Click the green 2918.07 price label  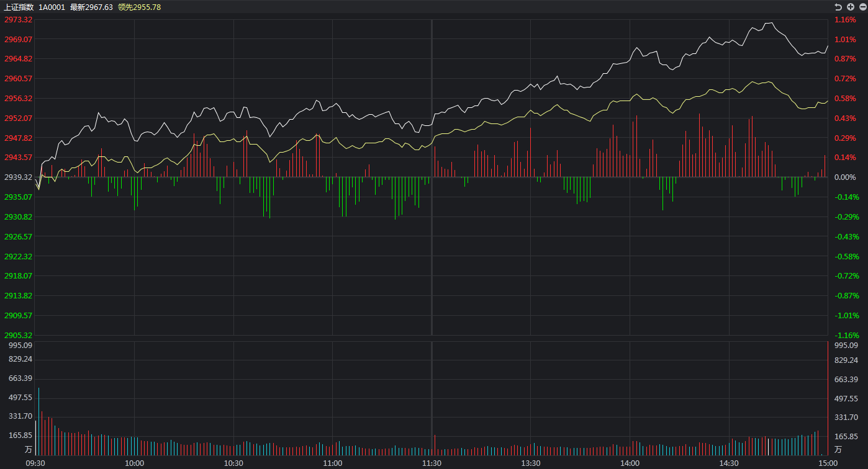[19, 275]
